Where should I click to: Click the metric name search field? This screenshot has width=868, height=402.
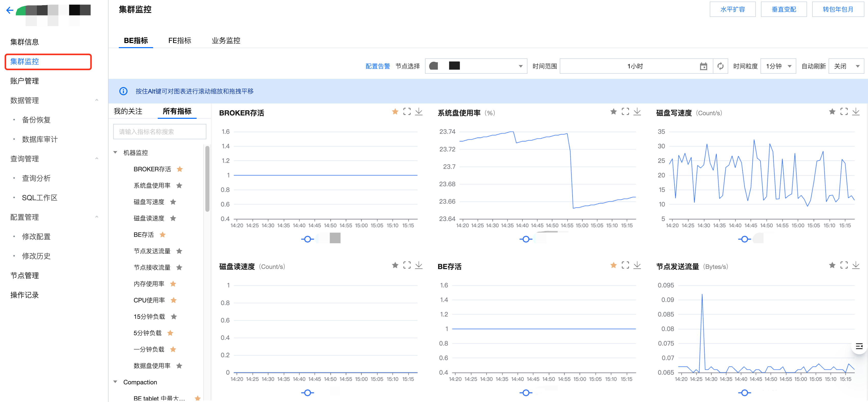click(159, 132)
